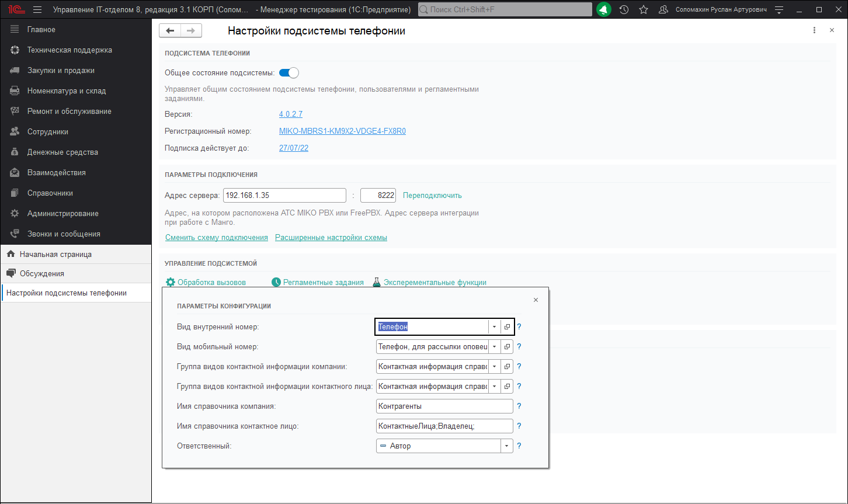Open help for Вид внутренний номер
This screenshot has height=504, width=848.
519,327
